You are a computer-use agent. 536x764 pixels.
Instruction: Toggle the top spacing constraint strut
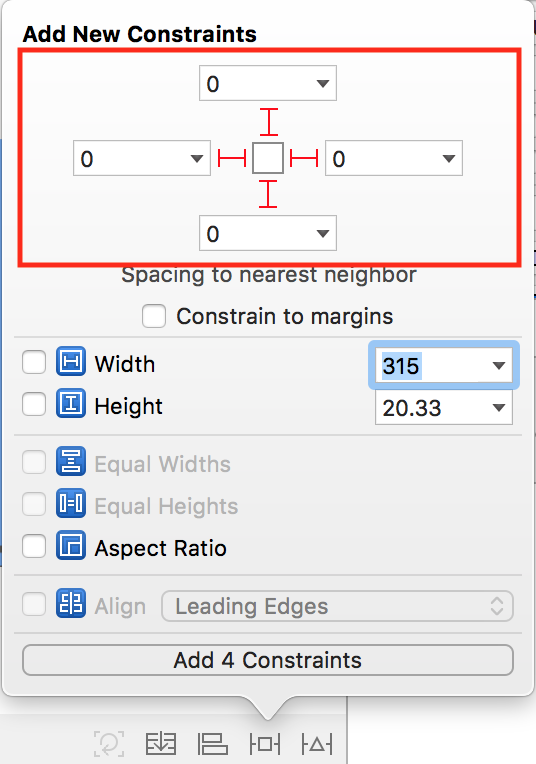268,122
